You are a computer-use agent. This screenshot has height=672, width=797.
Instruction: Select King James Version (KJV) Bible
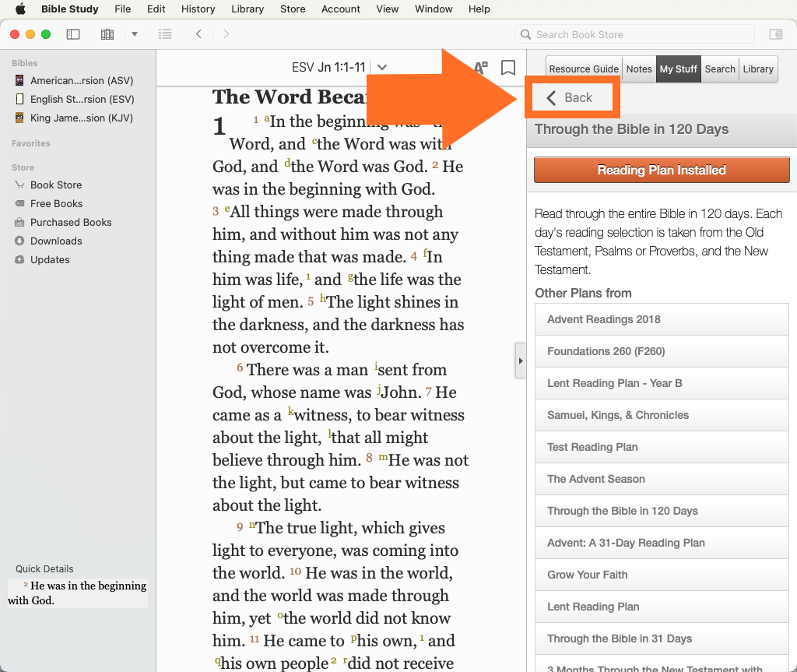tap(81, 118)
